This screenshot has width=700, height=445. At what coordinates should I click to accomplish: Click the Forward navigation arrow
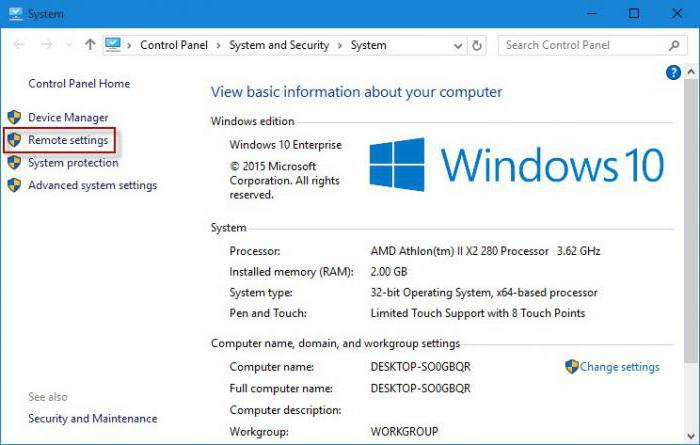pos(47,45)
